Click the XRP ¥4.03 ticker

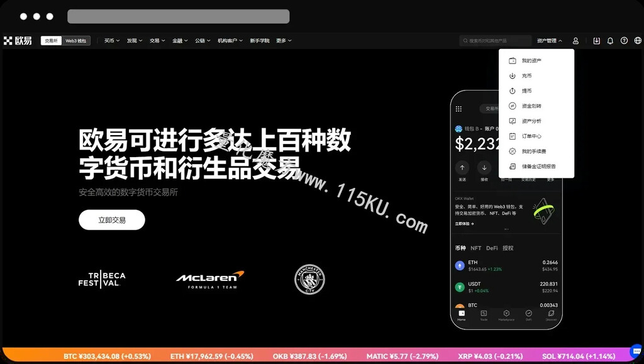[491, 356]
